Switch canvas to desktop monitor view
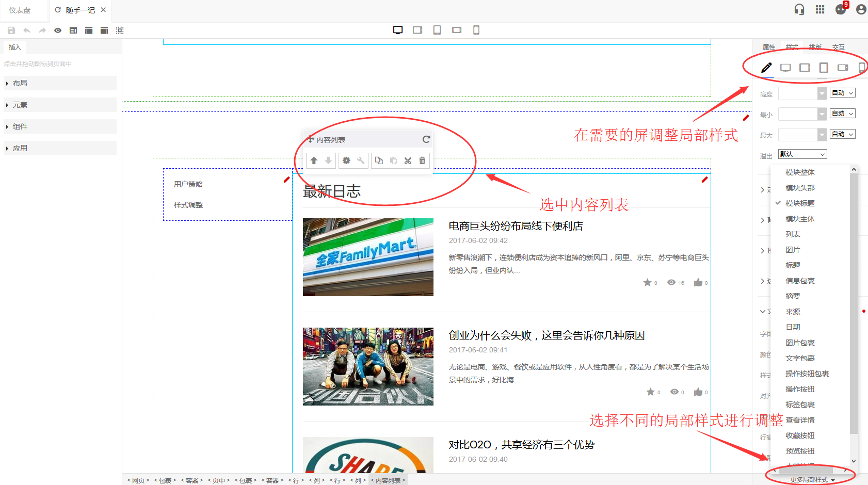868x485 pixels. click(x=398, y=30)
